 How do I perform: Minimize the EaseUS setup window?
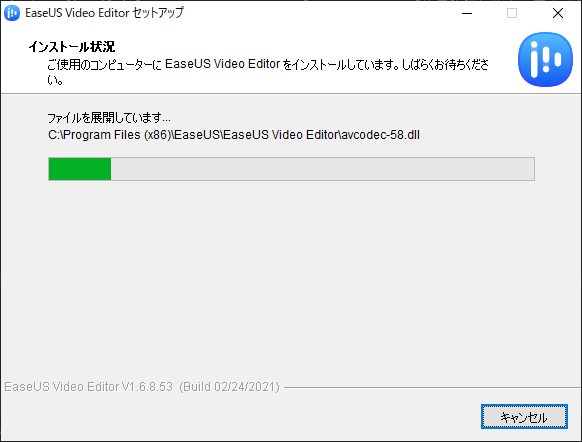[467, 13]
